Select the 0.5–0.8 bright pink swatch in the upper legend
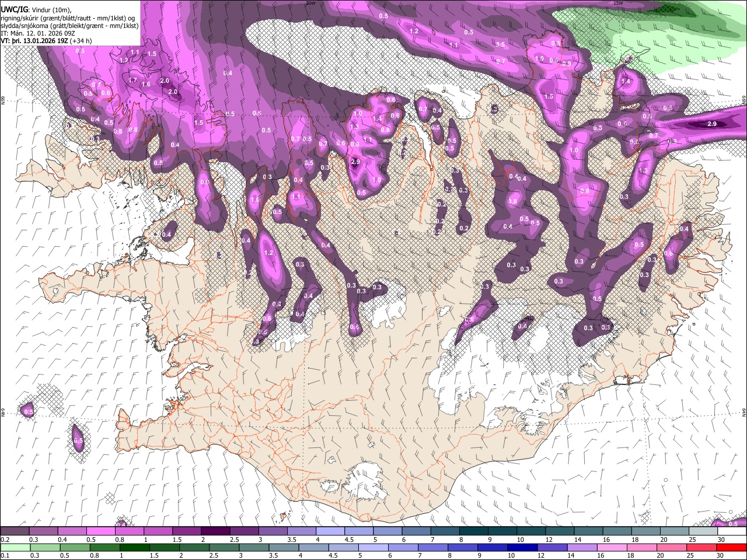Screen dimensions: 747x560 [100, 531]
